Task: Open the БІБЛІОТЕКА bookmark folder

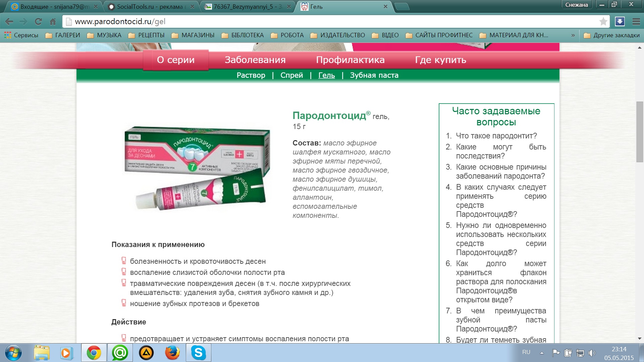Action: [243, 35]
